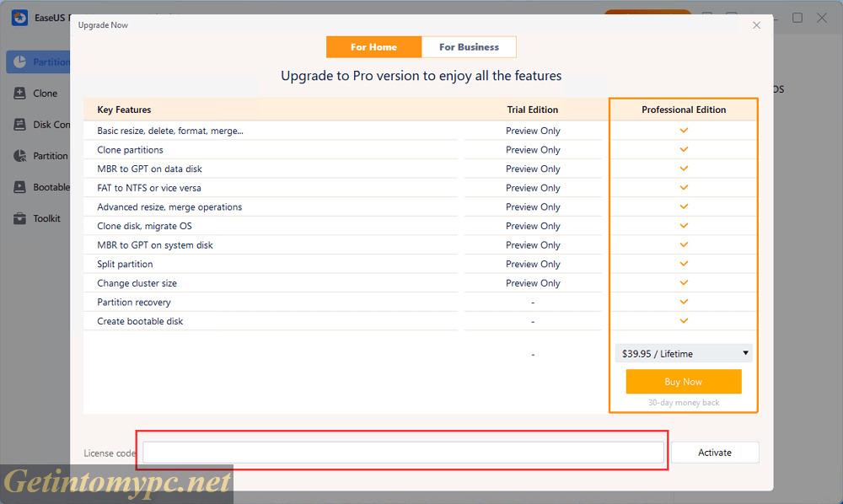Select the 'Clone partitions' feature row
This screenshot has height=504, width=843.
tap(130, 150)
